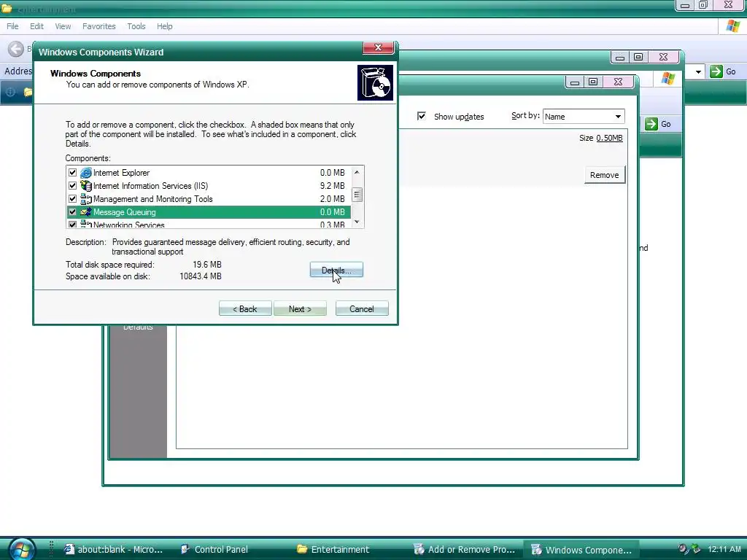747x560 pixels.
Task: Open the Windows Start orb
Action: (21, 550)
